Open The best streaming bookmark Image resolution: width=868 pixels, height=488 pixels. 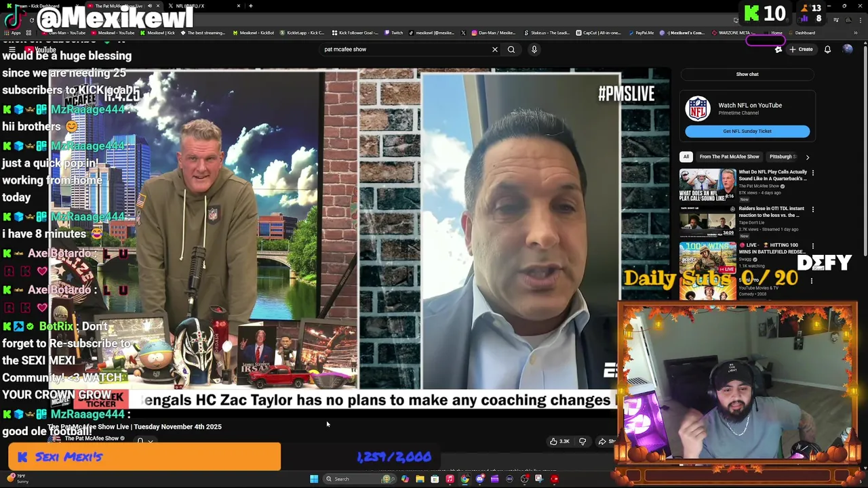tap(203, 33)
